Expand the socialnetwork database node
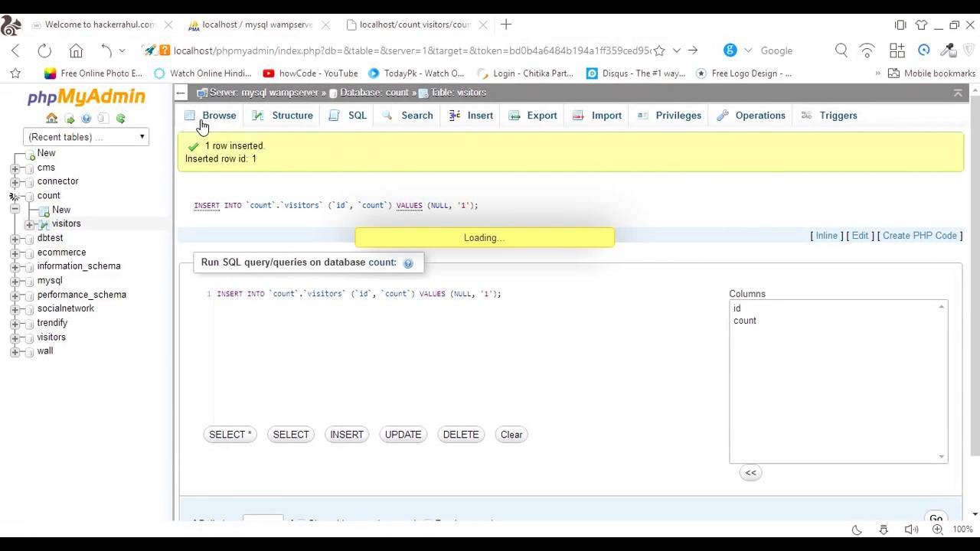 tap(15, 309)
